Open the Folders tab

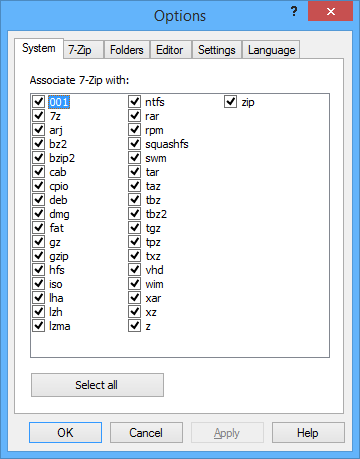click(127, 50)
